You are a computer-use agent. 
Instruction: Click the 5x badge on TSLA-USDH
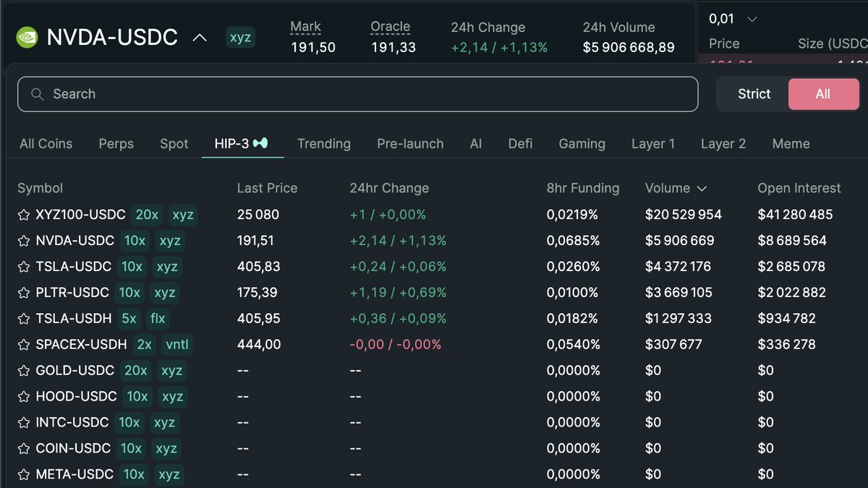(129, 319)
